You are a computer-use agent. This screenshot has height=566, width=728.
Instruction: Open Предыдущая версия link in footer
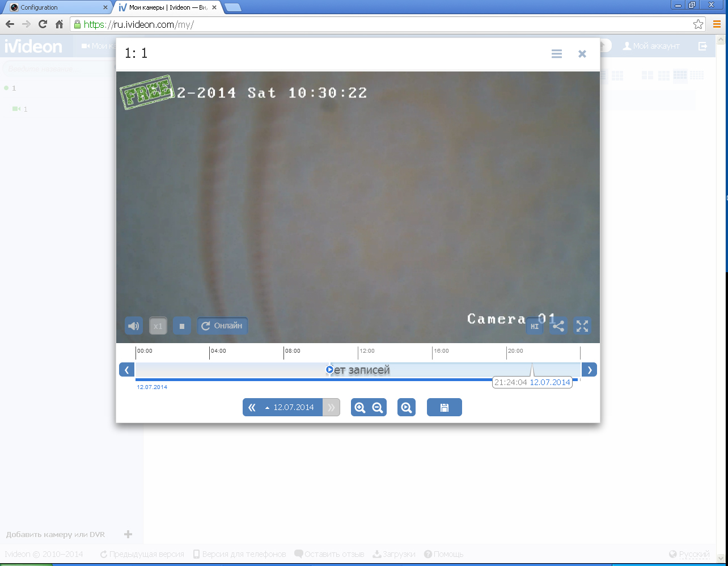pos(142,554)
